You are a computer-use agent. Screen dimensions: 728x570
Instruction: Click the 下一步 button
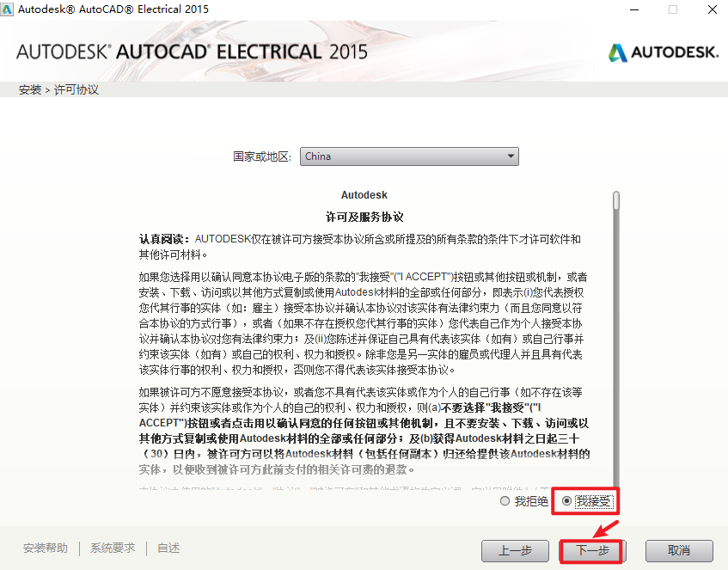coord(592,551)
